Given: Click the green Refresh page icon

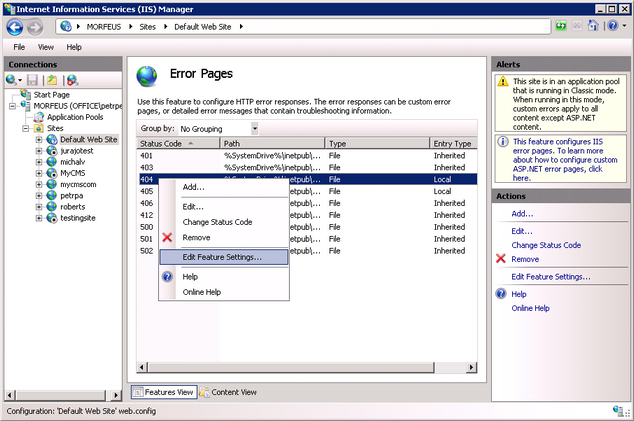Looking at the screenshot, I should pos(561,26).
